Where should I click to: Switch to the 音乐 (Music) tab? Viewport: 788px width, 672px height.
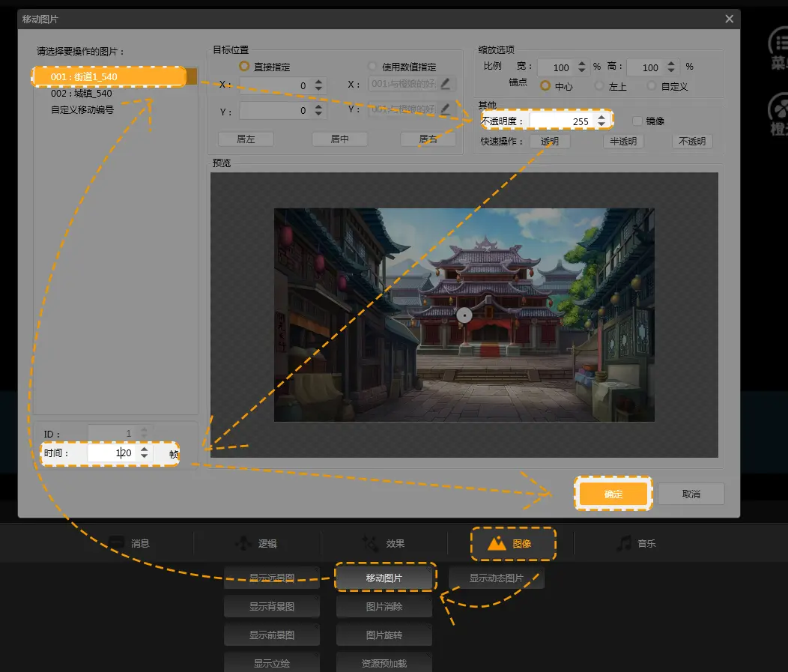(x=636, y=544)
